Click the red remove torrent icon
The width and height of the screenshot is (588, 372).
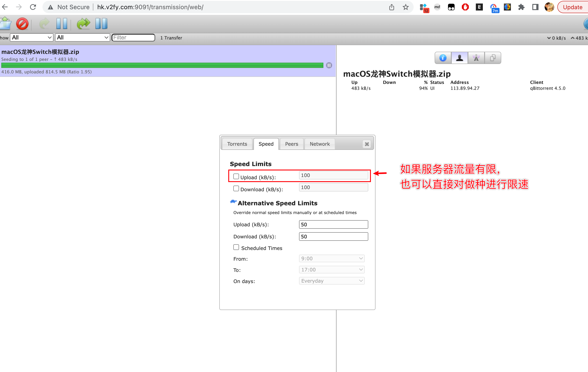[x=22, y=24]
